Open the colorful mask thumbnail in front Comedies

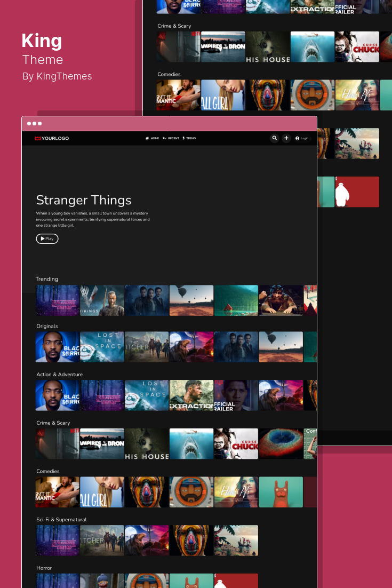[147, 492]
